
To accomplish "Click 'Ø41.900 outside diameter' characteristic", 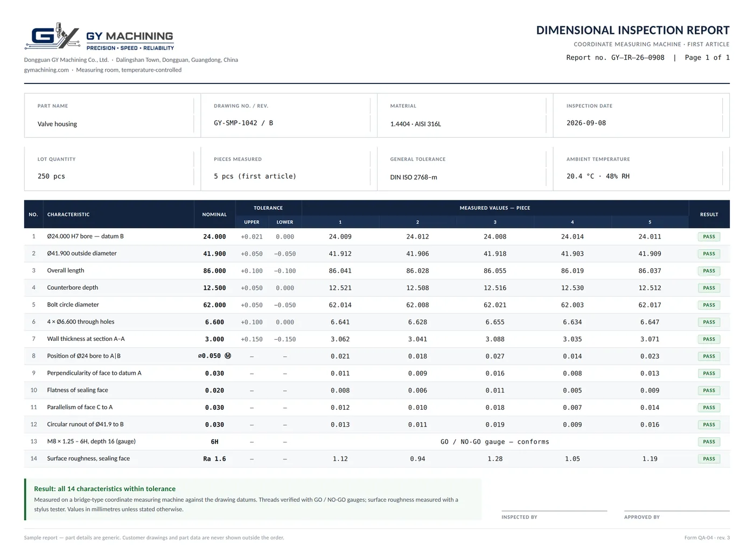I will [82, 253].
